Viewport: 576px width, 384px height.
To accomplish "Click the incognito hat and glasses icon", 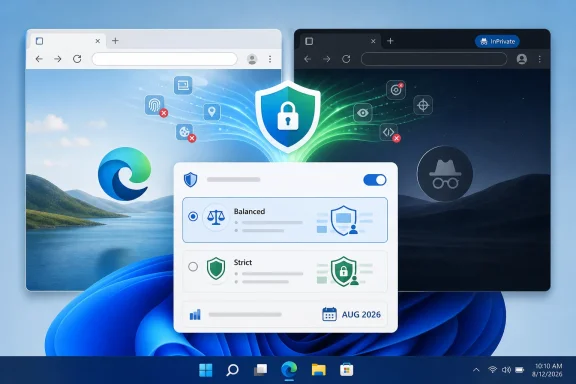I will [445, 174].
